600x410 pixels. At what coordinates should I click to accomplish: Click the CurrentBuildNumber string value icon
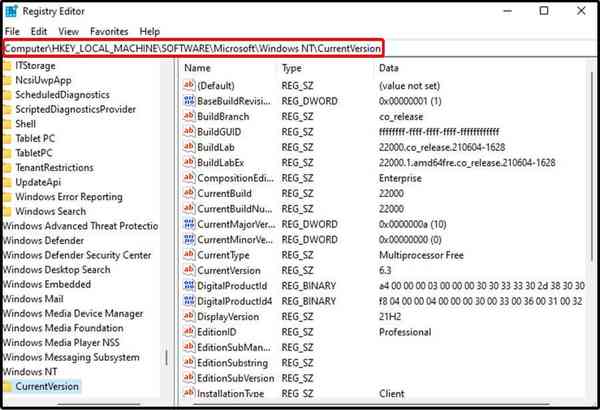click(189, 208)
